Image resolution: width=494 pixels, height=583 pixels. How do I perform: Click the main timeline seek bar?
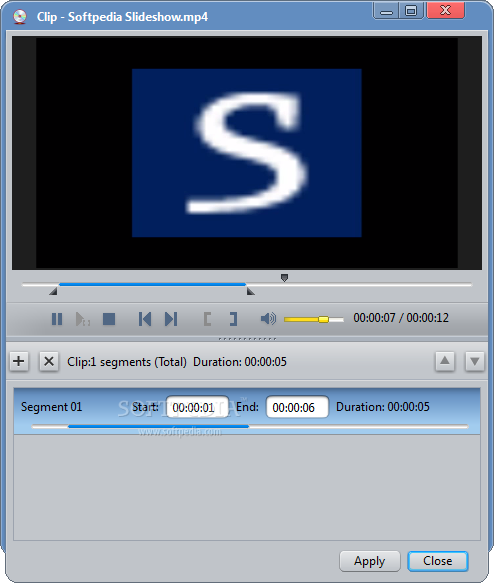(247, 285)
